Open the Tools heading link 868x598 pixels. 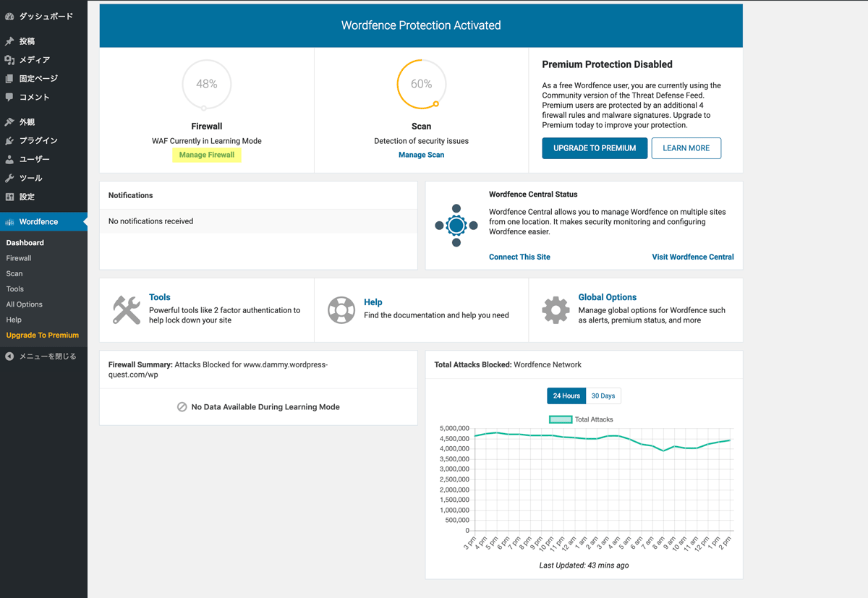pos(160,297)
